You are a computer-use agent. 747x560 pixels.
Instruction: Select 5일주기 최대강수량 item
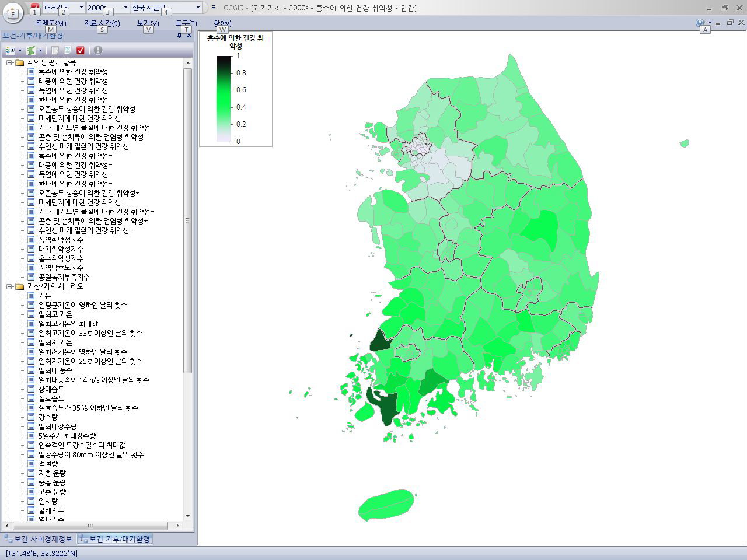tap(67, 436)
